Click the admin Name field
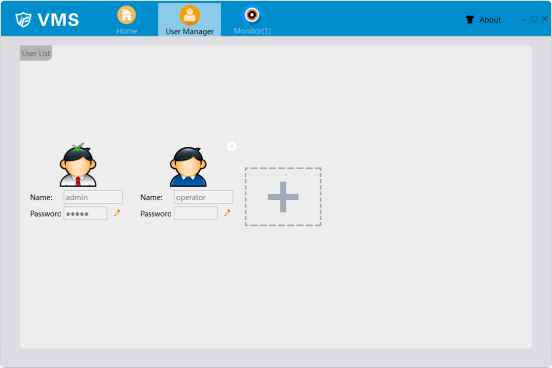The height and width of the screenshot is (368, 552). pos(93,197)
